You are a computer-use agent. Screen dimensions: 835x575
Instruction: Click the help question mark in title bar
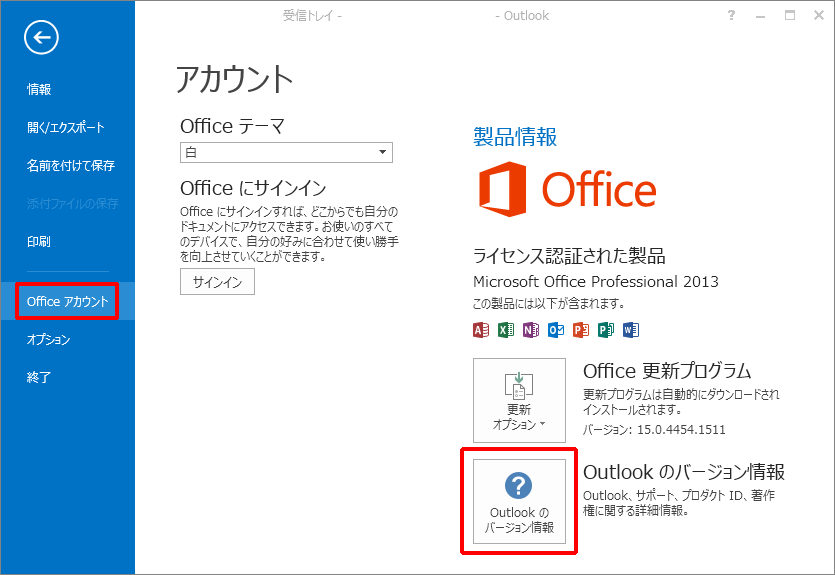[731, 15]
